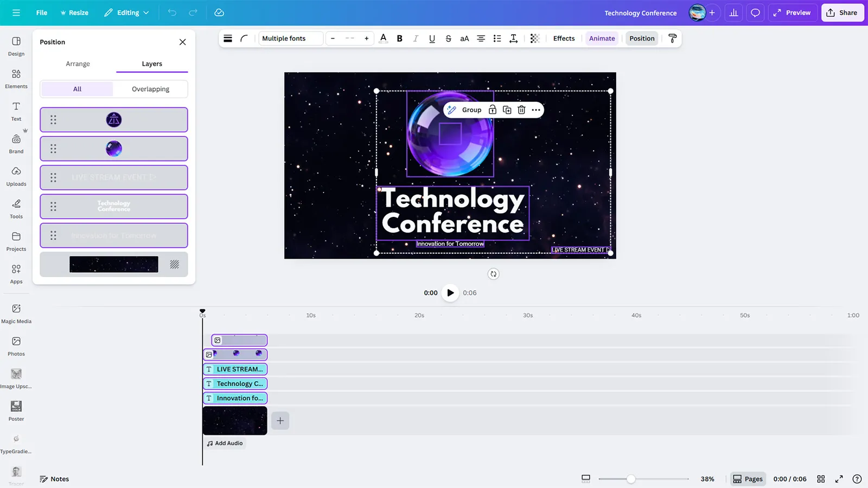The width and height of the screenshot is (868, 488).
Task: Switch to the Arrange tab
Action: click(x=78, y=64)
